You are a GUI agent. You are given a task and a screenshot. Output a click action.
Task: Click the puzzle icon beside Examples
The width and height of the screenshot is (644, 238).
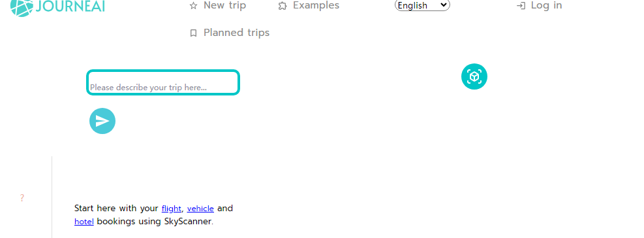click(x=282, y=6)
